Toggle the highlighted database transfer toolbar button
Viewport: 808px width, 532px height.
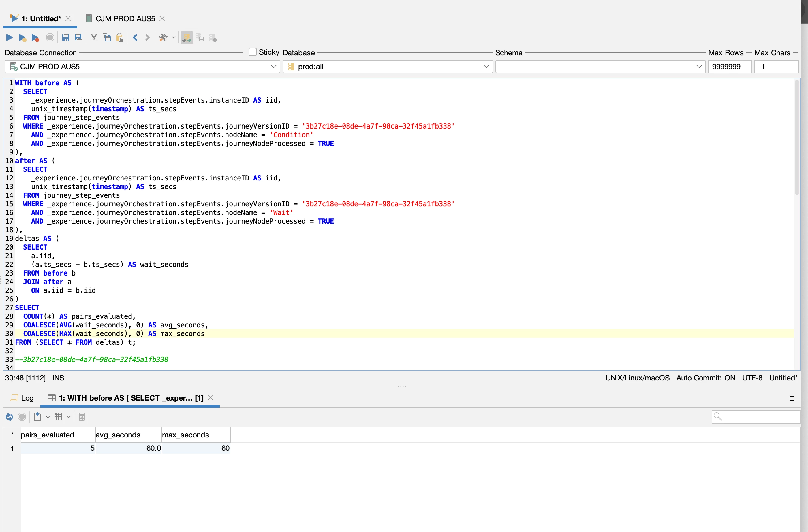pyautogui.click(x=186, y=37)
